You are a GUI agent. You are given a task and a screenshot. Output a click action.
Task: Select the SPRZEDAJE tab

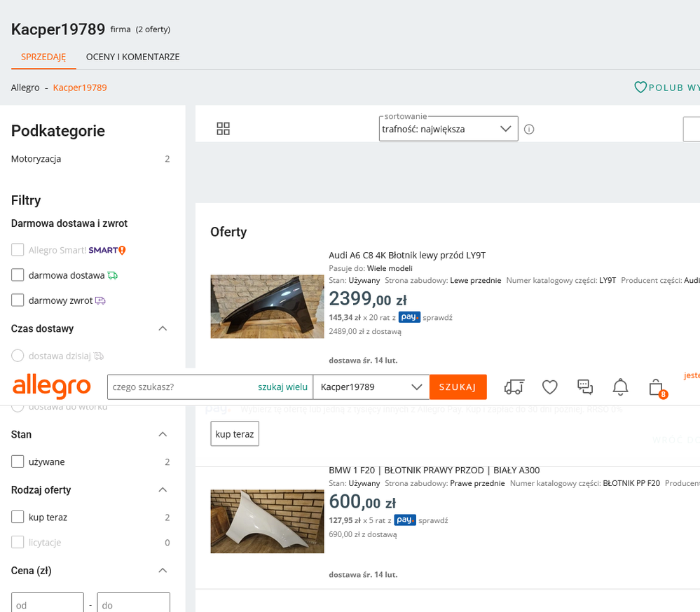(x=43, y=57)
